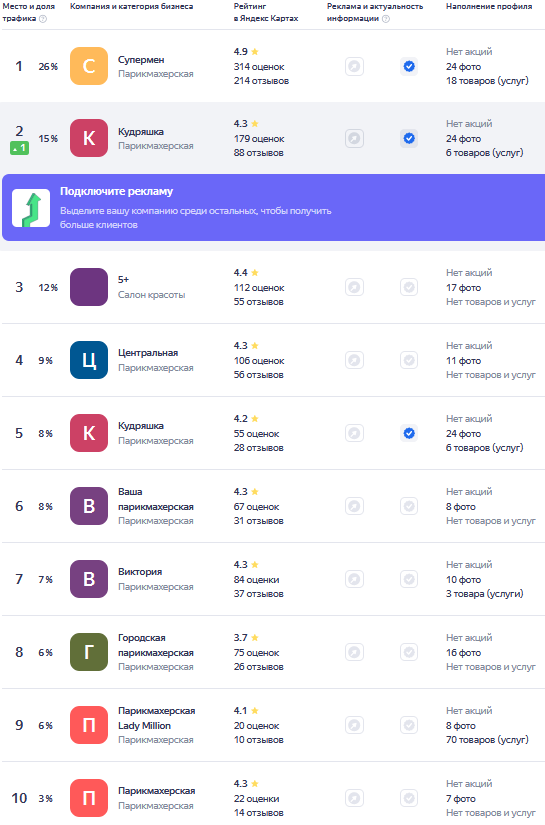
Task: Click the Компания и категория бизнеса column header
Action: (132, 6)
